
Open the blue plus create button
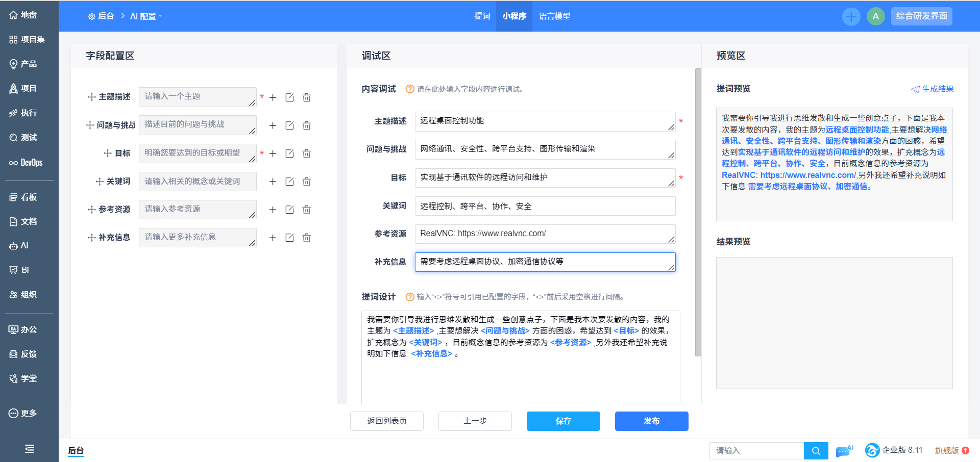pos(851,16)
